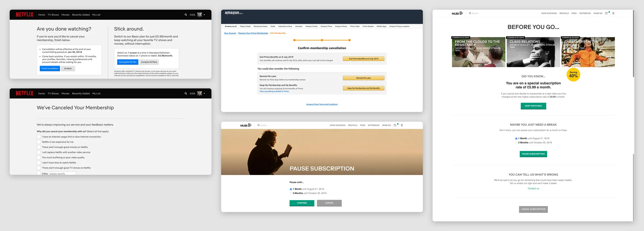644x231 pixels.
Task: Check 'There aren't enough good movies on Netflix'
Action: 39,147
